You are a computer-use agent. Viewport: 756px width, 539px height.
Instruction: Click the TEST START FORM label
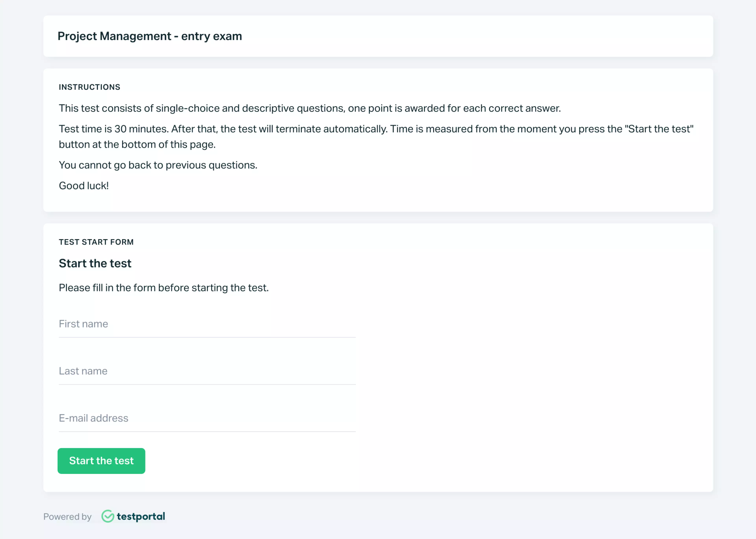[96, 242]
